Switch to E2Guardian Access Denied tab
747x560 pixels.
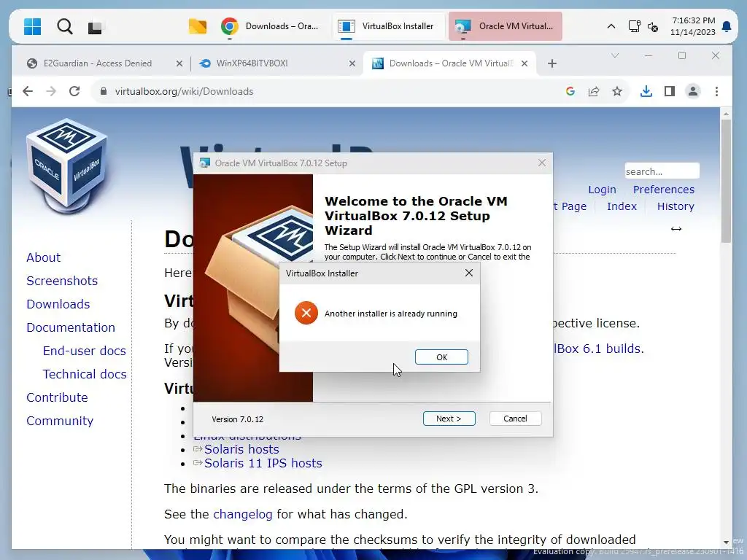pos(98,63)
